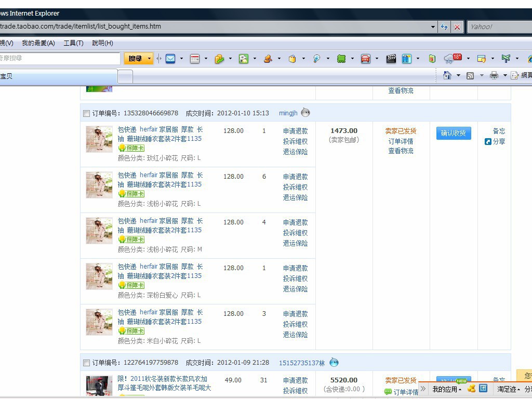The height and width of the screenshot is (399, 532).
Task: Click the green card toolbar icon
Action: 432,59
